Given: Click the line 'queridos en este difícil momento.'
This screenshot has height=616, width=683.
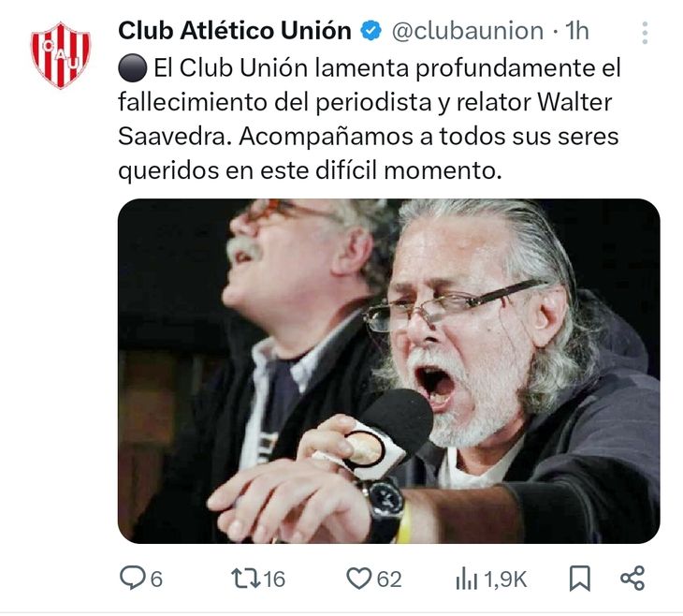Looking at the screenshot, I should (310, 170).
